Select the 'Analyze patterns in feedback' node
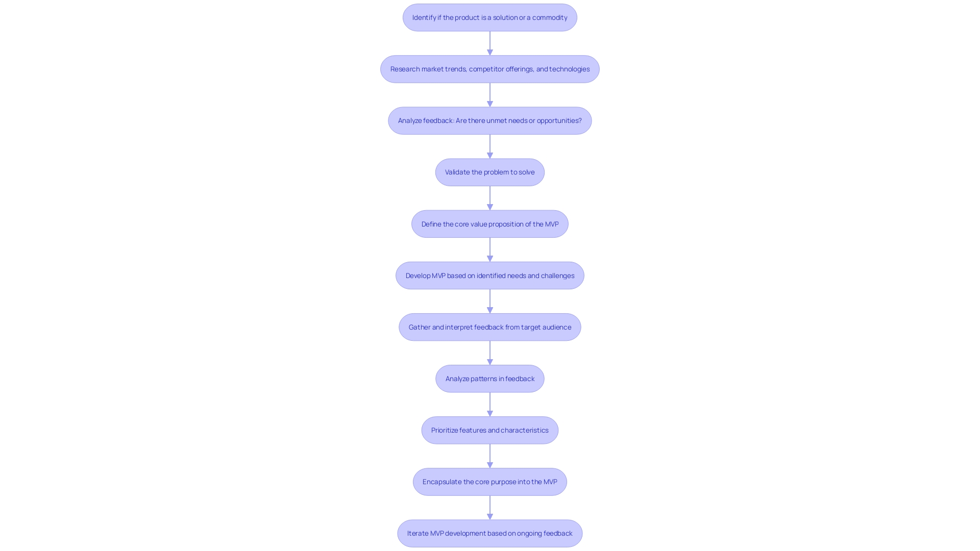980x551 pixels. [x=490, y=378]
